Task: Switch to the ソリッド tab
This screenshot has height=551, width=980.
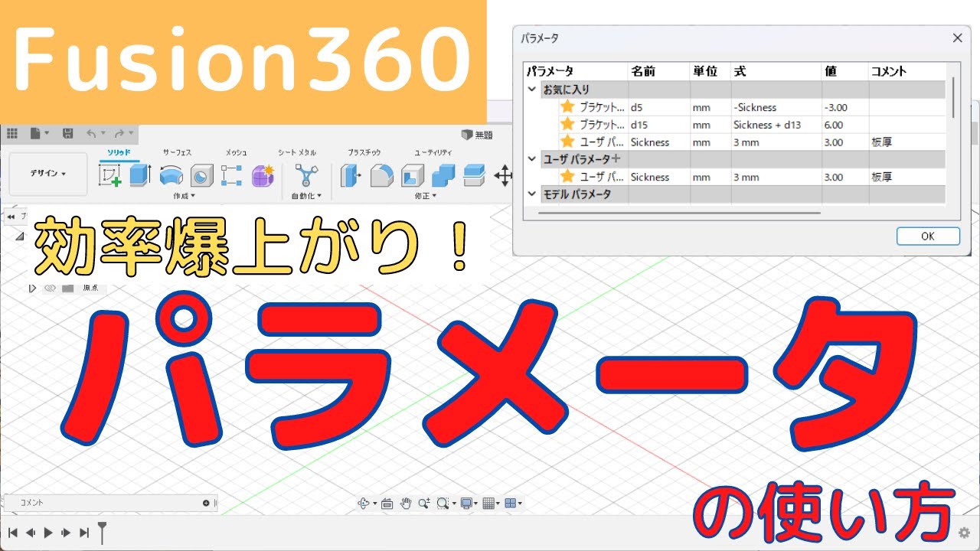Action: click(x=119, y=153)
